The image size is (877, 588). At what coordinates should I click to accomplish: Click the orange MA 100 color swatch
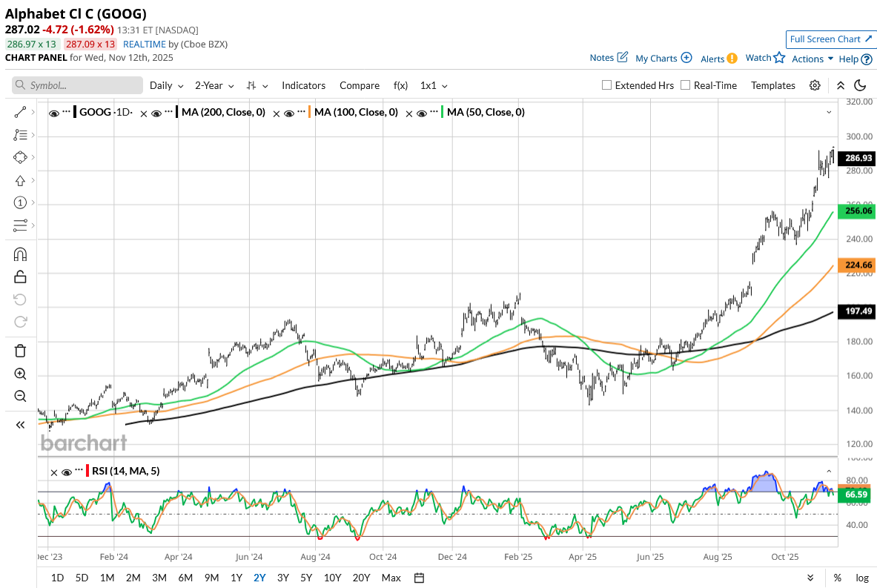pos(308,113)
